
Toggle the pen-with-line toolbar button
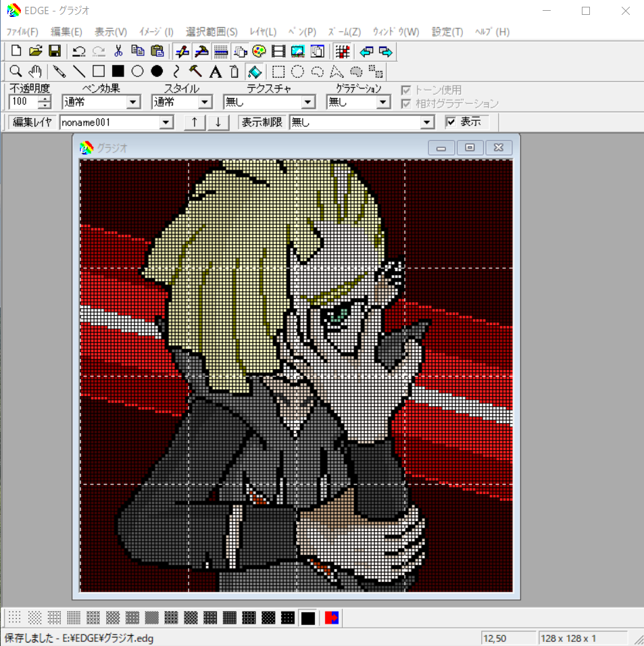[x=182, y=51]
